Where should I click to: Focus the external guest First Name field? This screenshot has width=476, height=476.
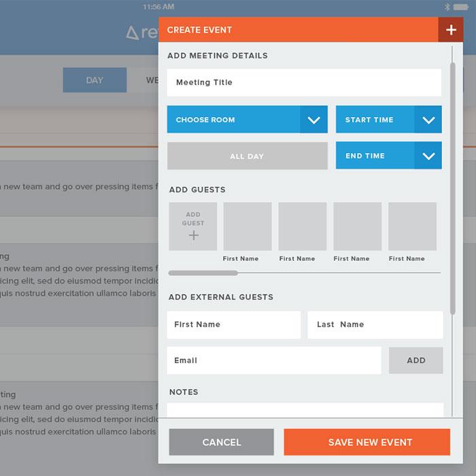tap(233, 325)
